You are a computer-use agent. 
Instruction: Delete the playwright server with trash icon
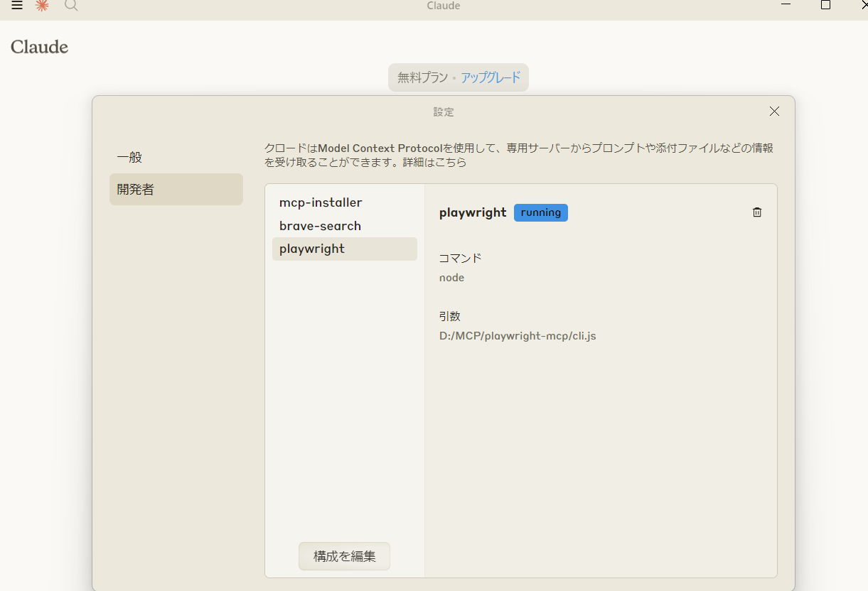coord(757,212)
